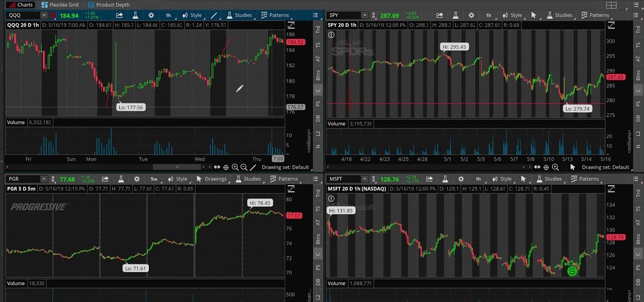The width and height of the screenshot is (644, 302).
Task: Zoom in on the QQQ chart
Action: 235,167
